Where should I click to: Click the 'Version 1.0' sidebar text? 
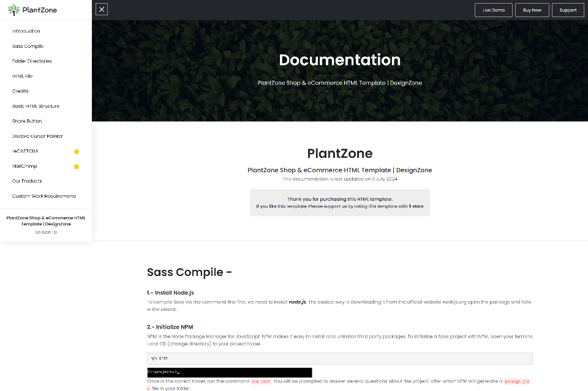46,232
